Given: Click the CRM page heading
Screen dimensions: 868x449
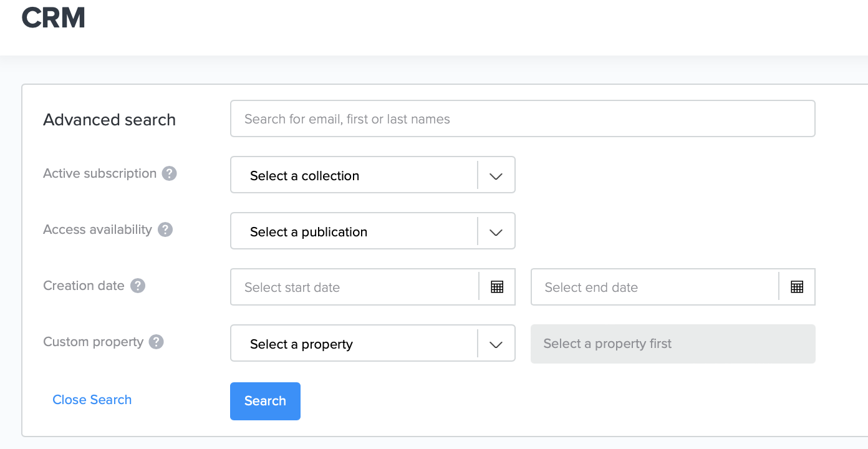Looking at the screenshot, I should 53,17.
